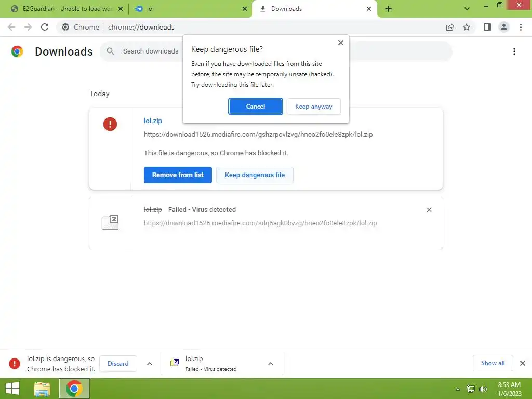Click the Chrome site info chip
532x399 pixels.
[81, 27]
